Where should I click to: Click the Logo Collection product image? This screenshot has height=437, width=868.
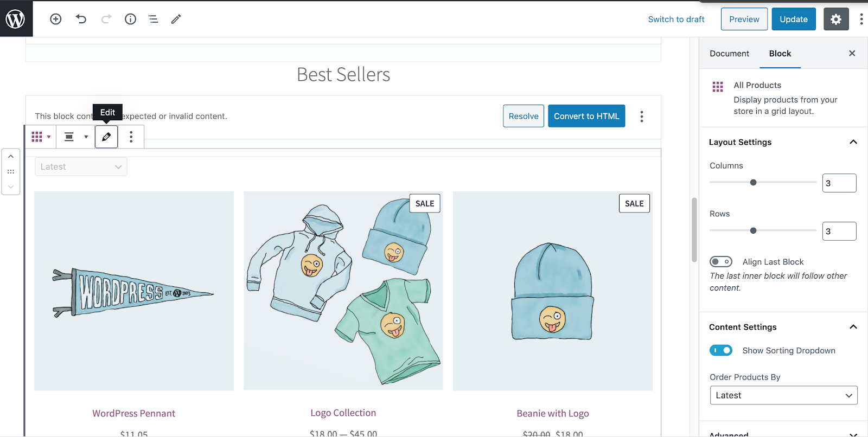(x=343, y=291)
